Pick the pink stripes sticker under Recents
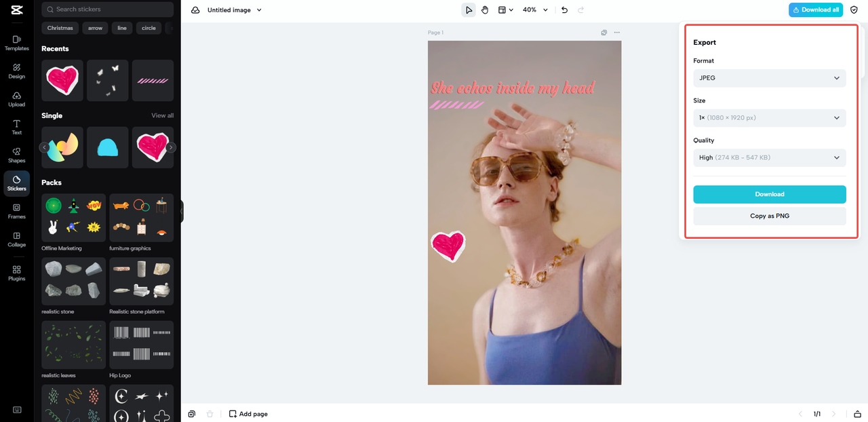The image size is (868, 422). tap(153, 81)
